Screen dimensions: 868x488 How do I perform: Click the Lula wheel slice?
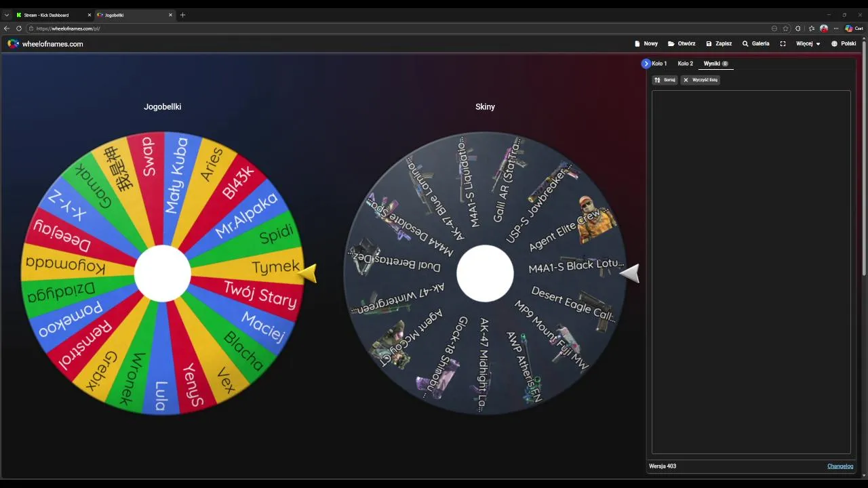tap(161, 396)
